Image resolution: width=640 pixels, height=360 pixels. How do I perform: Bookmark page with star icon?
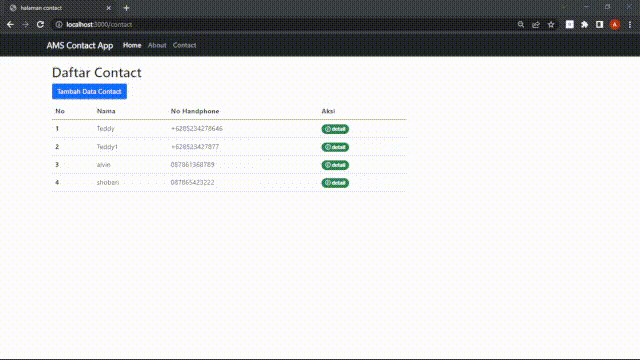tap(551, 24)
